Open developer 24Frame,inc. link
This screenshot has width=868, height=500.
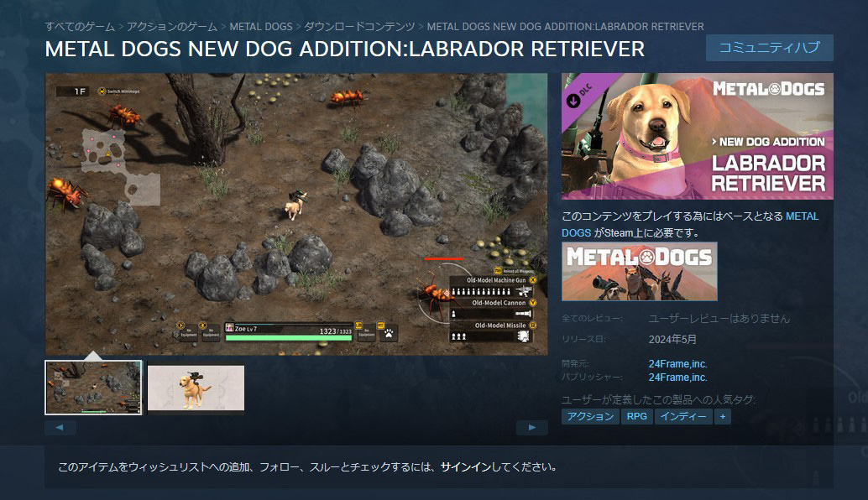[x=678, y=364]
